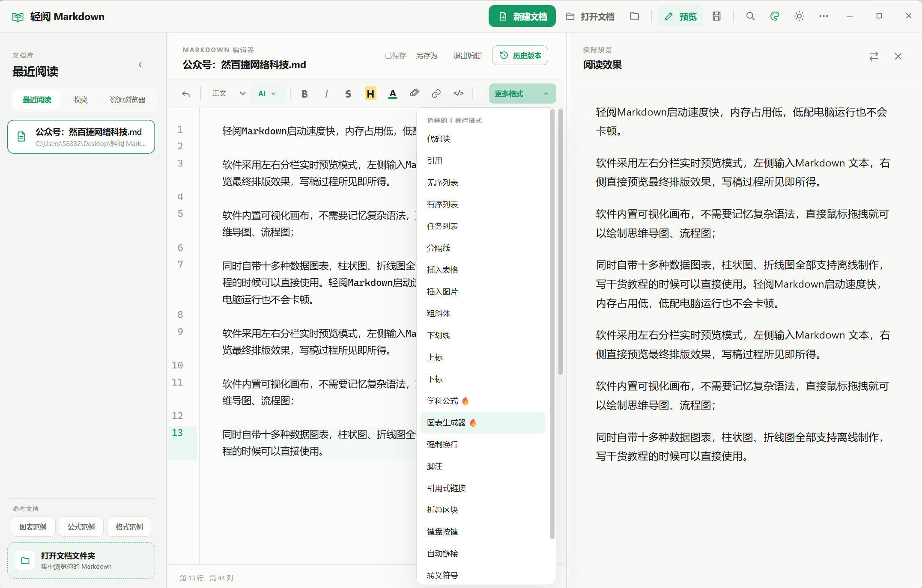Toggle bold formatting (B icon)
Viewport: 922px width, 588px height.
(x=304, y=94)
